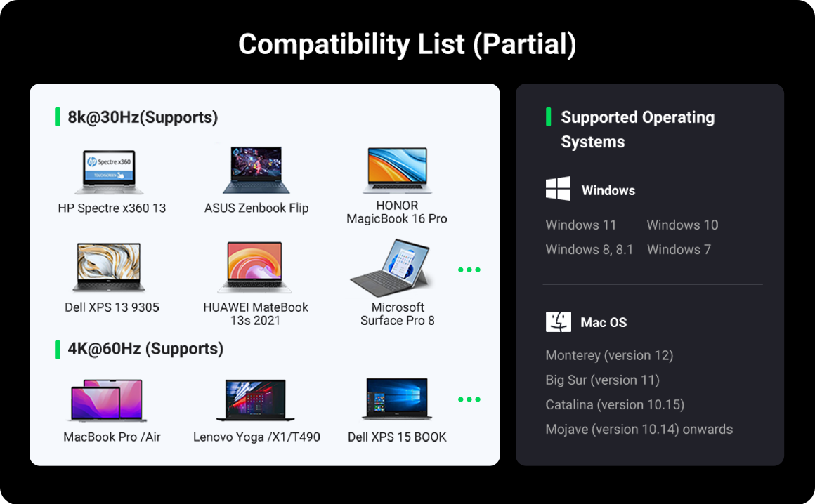The height and width of the screenshot is (504, 815).
Task: Choose the Dell XPS 13 9305 laptop image
Action: (109, 268)
